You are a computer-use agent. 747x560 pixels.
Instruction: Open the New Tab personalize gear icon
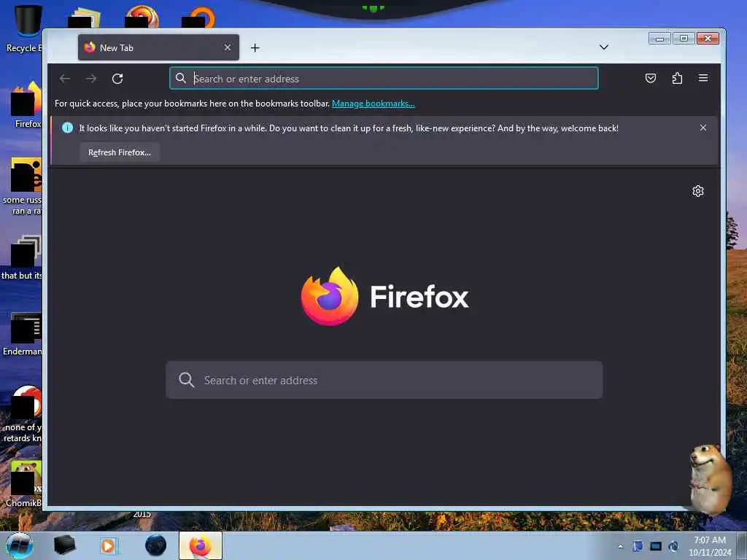698,191
